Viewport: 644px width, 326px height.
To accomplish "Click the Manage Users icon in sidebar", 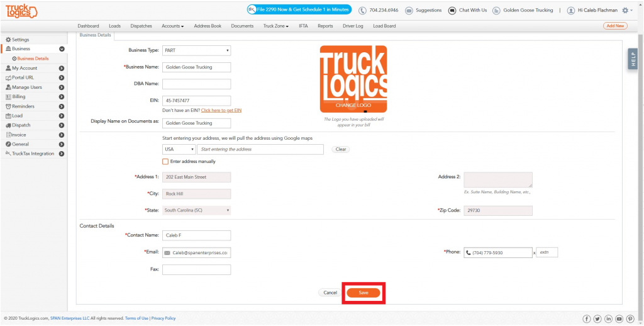I will click(8, 87).
